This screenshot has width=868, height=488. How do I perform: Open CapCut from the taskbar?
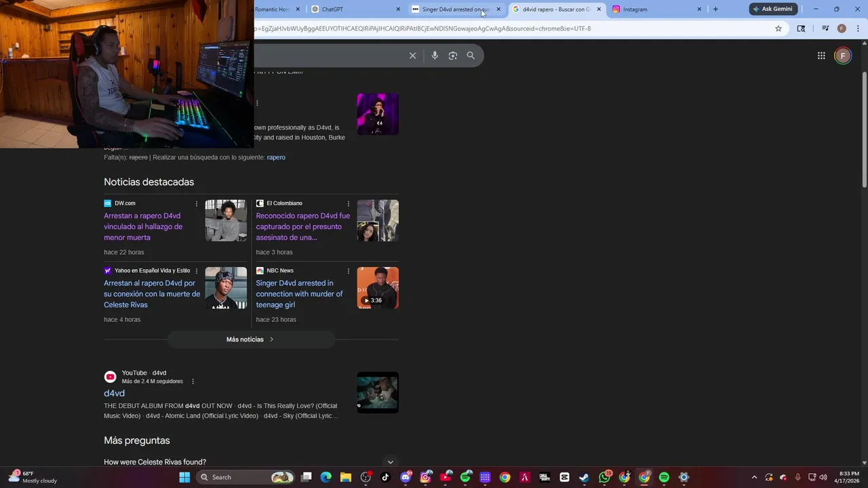click(565, 477)
